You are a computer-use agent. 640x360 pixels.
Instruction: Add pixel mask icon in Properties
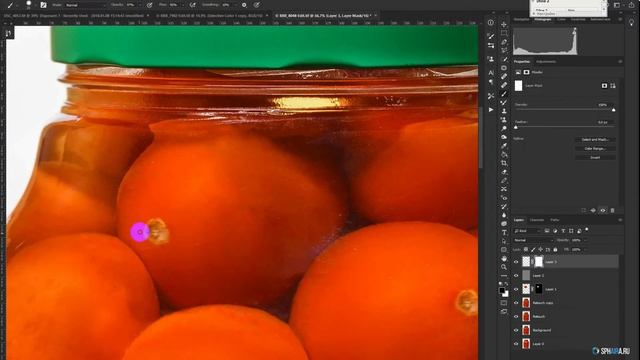604,86
